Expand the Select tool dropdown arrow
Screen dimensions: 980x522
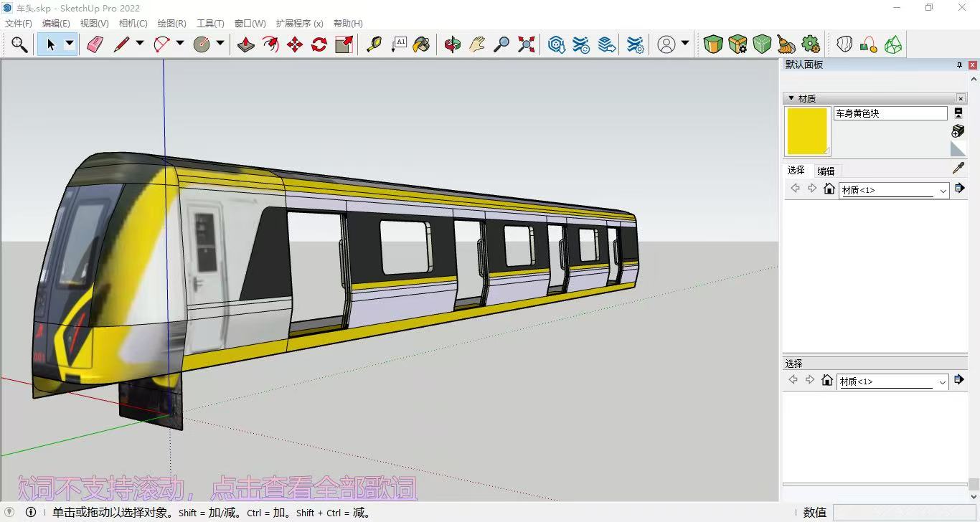coord(70,44)
